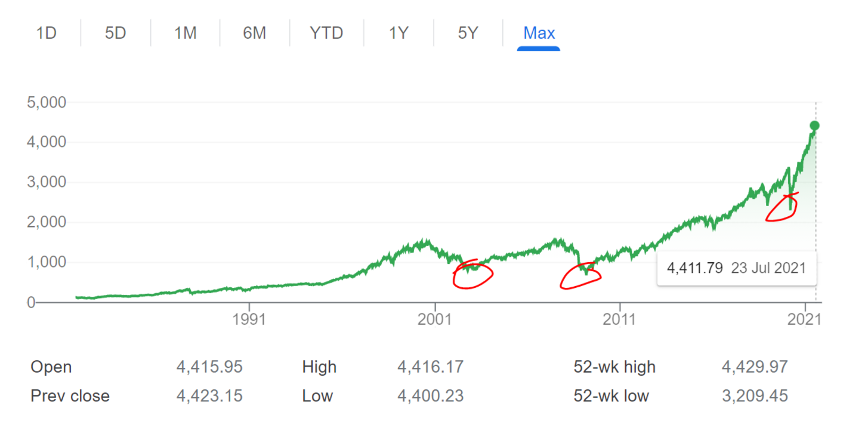The image size is (868, 430).
Task: Click the active Max tab
Action: coord(539,33)
